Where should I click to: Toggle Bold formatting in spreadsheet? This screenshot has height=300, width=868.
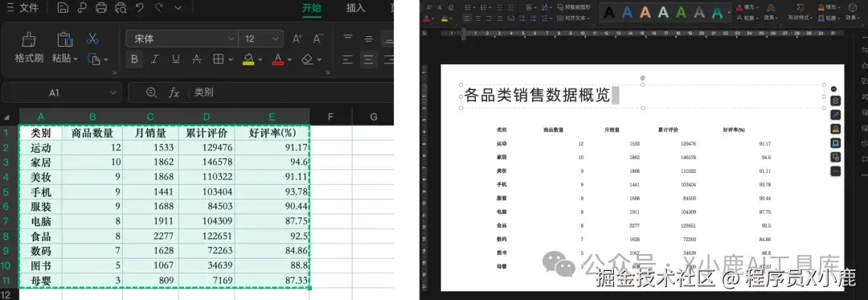[134, 60]
